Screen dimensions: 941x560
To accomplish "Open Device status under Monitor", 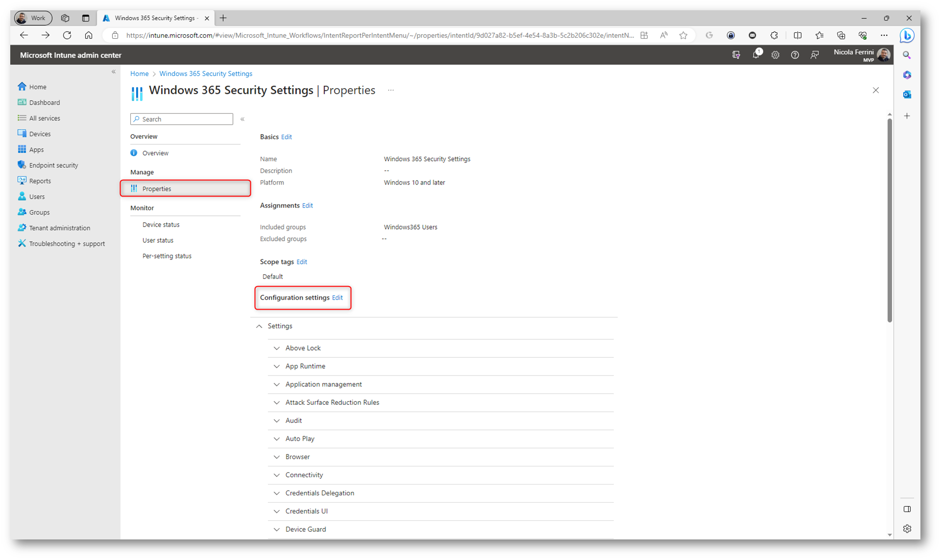I will (161, 225).
